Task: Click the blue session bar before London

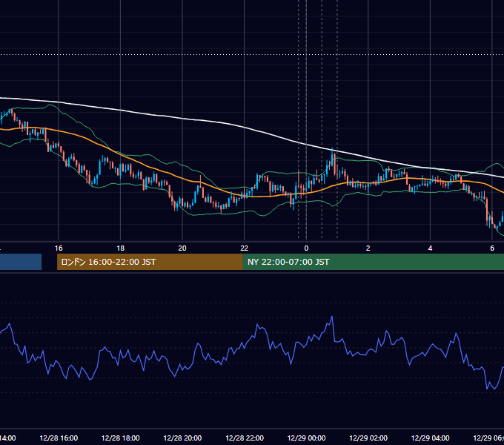Action: click(21, 262)
